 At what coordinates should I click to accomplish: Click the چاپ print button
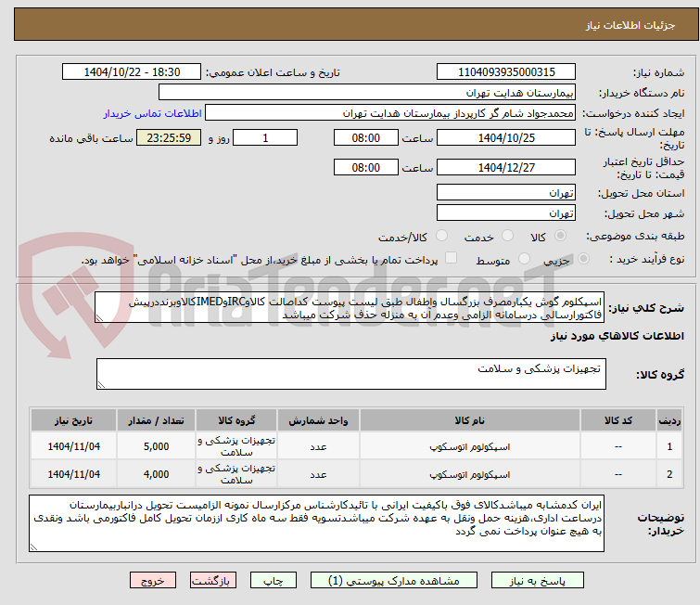(x=274, y=581)
